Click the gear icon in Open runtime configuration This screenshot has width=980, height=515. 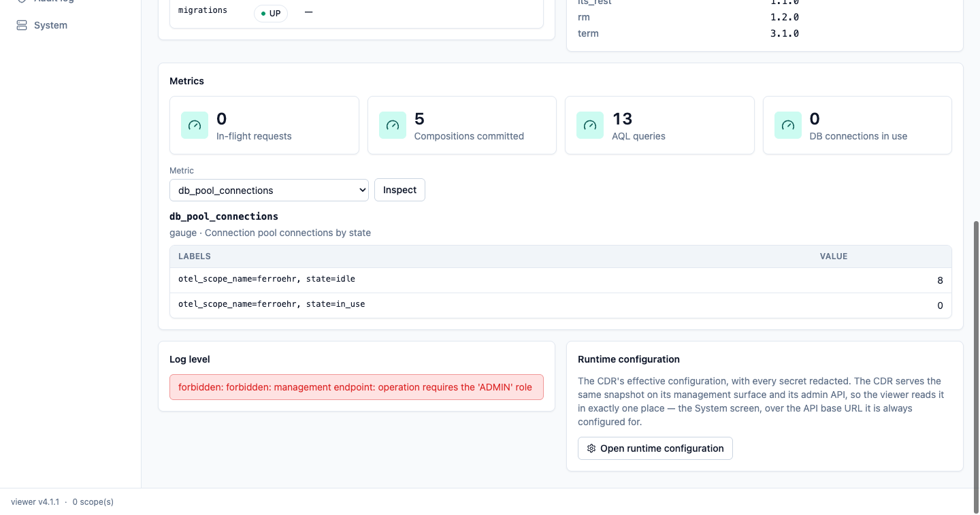click(x=591, y=448)
